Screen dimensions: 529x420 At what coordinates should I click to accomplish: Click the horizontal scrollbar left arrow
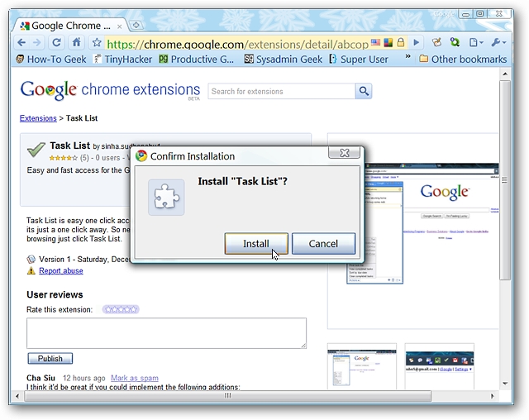click(x=17, y=396)
